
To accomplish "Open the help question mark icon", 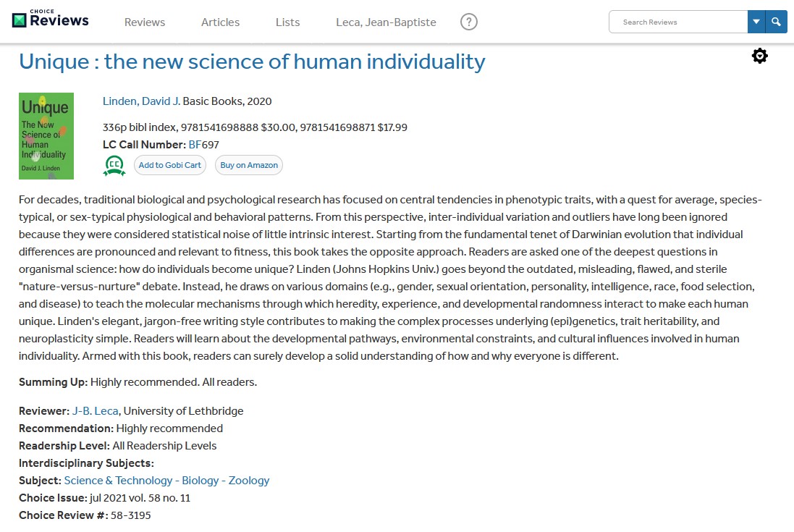I will [x=469, y=22].
